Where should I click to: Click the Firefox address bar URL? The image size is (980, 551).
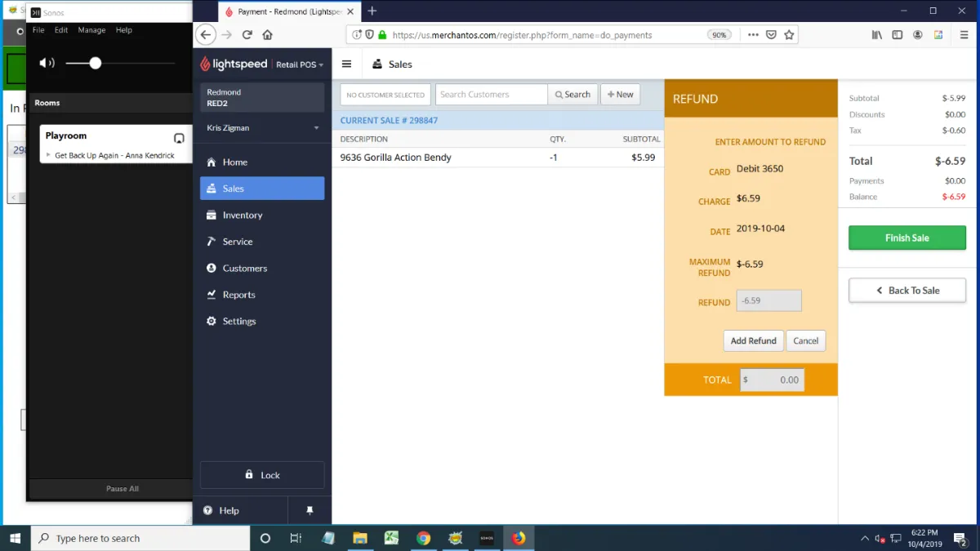click(523, 35)
